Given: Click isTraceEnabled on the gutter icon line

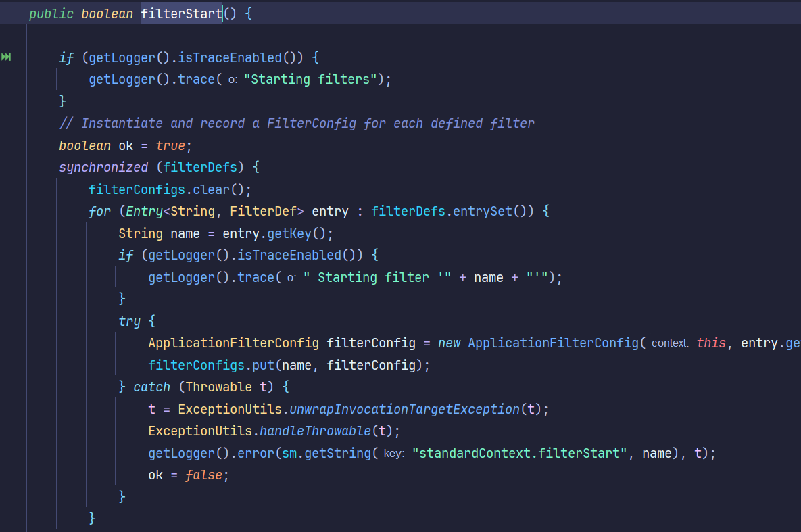Looking at the screenshot, I should [x=230, y=57].
